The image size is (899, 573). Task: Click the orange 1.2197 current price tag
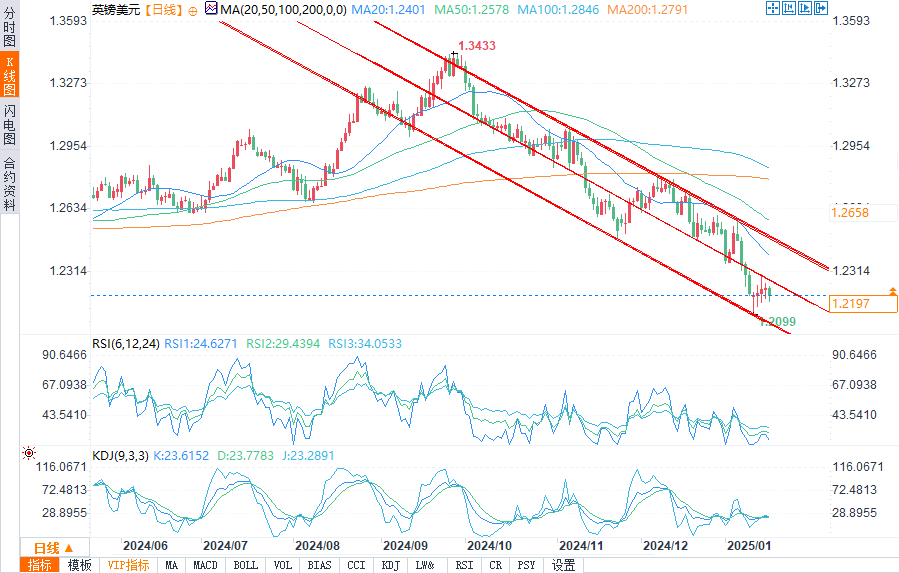click(x=863, y=304)
